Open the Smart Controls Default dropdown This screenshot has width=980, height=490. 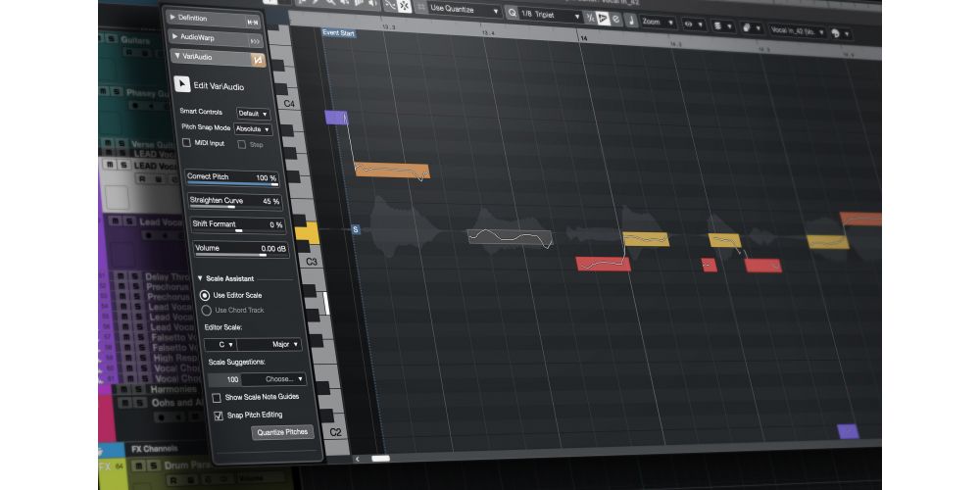[x=253, y=114]
